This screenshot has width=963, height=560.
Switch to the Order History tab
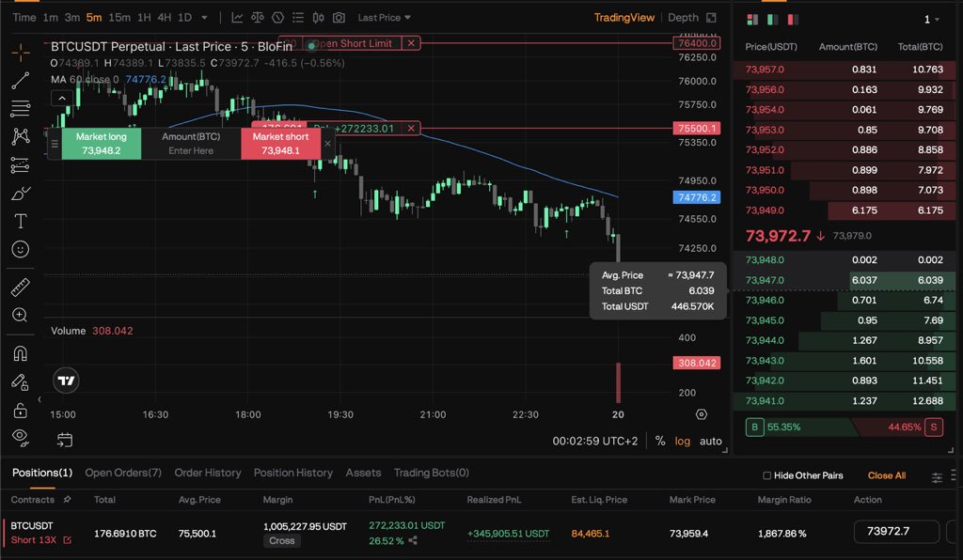[x=208, y=473]
